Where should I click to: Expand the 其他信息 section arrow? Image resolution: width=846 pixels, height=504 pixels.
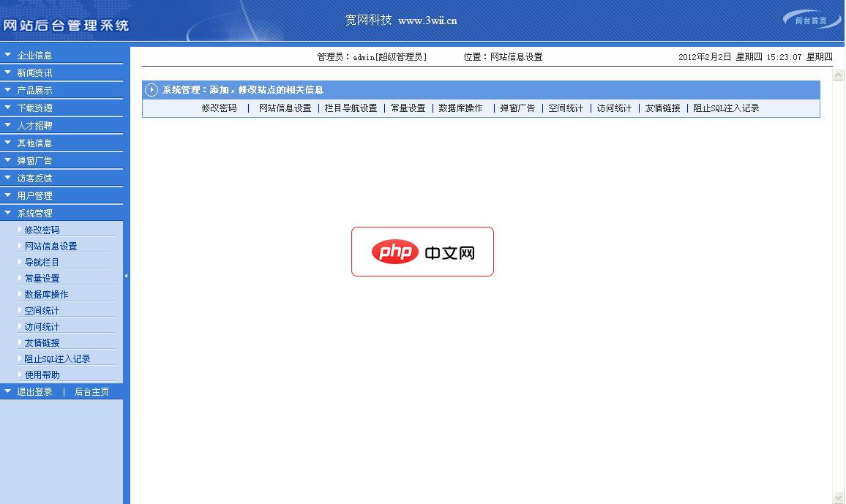(7, 143)
